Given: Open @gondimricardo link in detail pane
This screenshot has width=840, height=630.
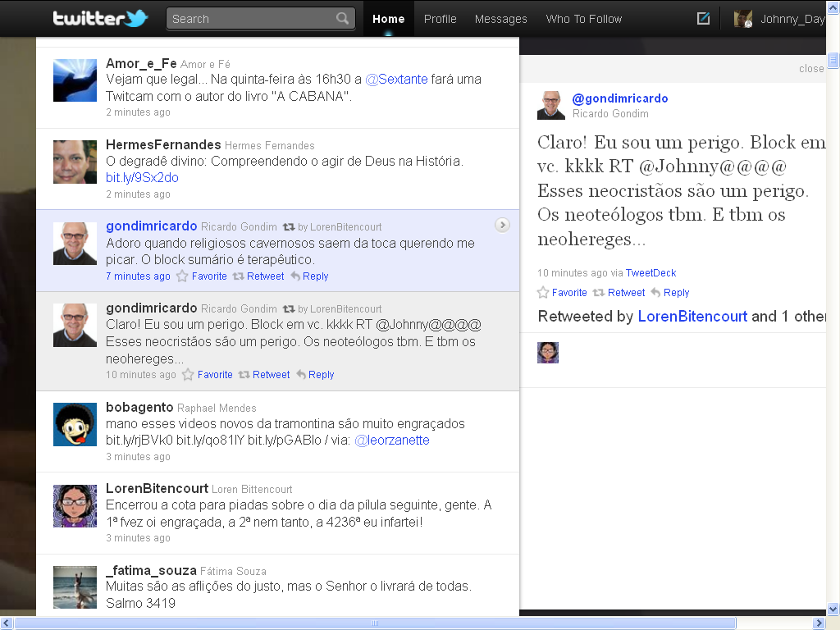Looking at the screenshot, I should click(x=620, y=98).
